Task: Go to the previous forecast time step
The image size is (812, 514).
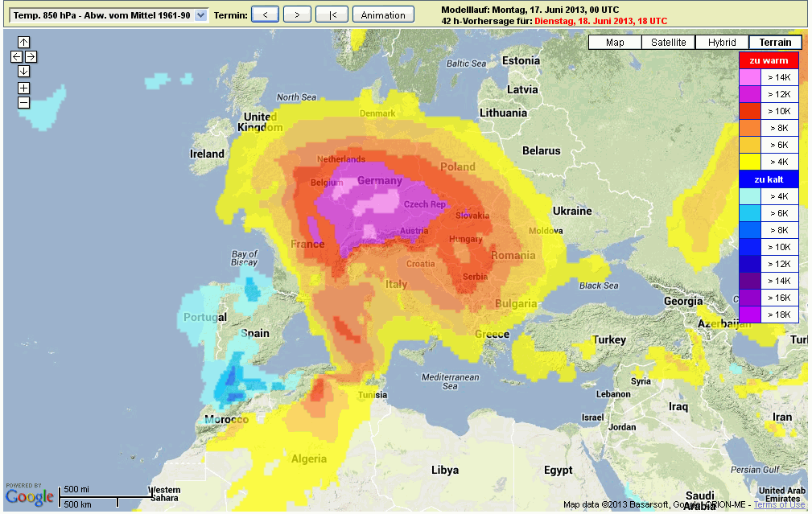Action: pos(265,14)
